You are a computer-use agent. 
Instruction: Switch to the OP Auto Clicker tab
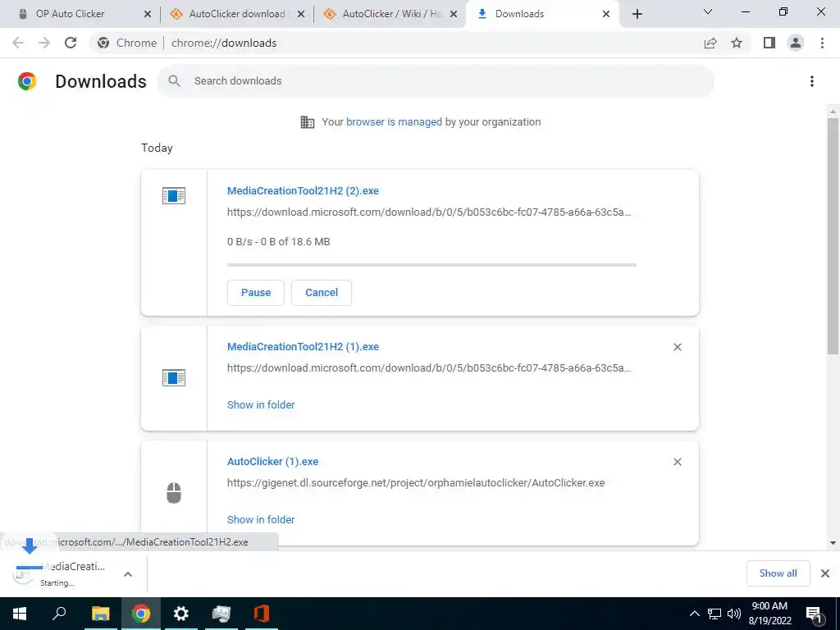[70, 14]
